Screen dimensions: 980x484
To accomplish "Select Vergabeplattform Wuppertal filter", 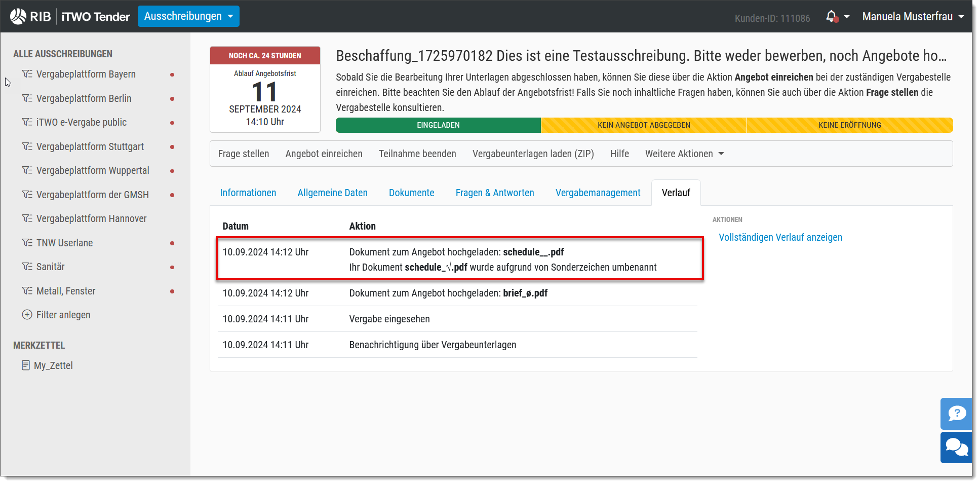I will [x=93, y=170].
